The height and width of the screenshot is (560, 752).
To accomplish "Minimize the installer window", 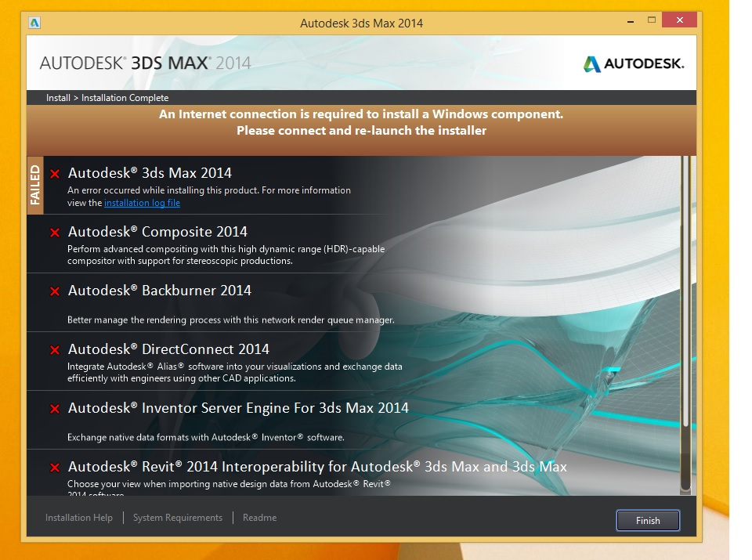I will pyautogui.click(x=631, y=20).
